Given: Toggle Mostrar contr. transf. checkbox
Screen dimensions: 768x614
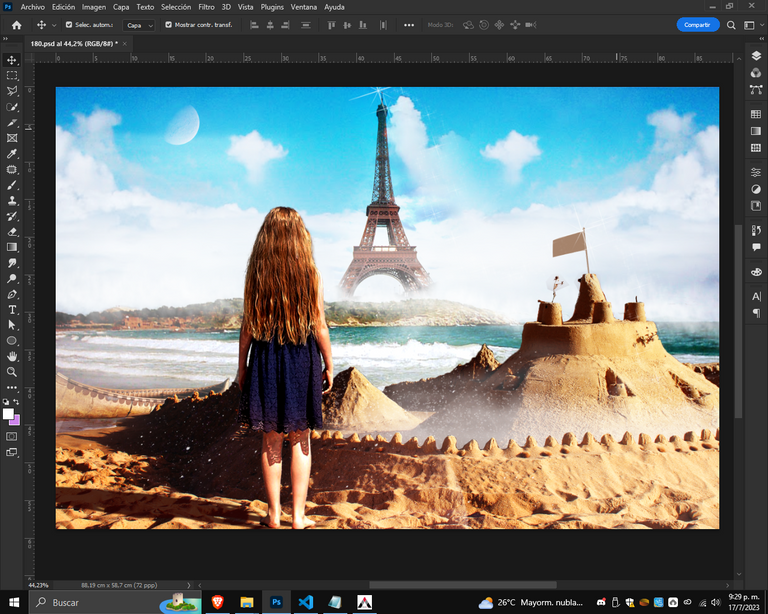Looking at the screenshot, I should point(168,24).
